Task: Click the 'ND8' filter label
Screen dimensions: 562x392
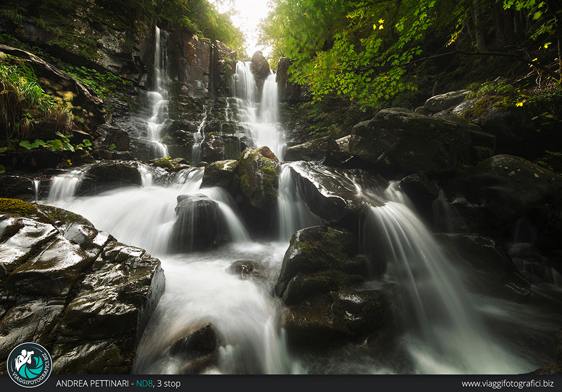Action: [x=144, y=383]
